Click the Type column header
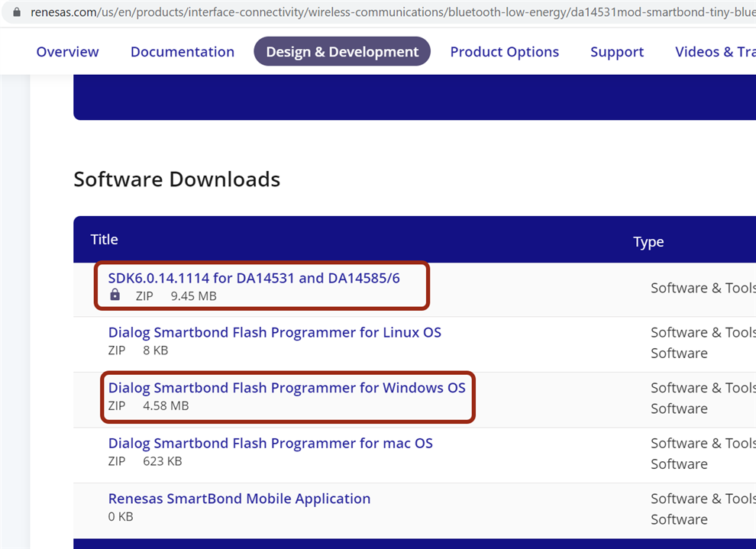Image resolution: width=756 pixels, height=549 pixels. point(648,242)
